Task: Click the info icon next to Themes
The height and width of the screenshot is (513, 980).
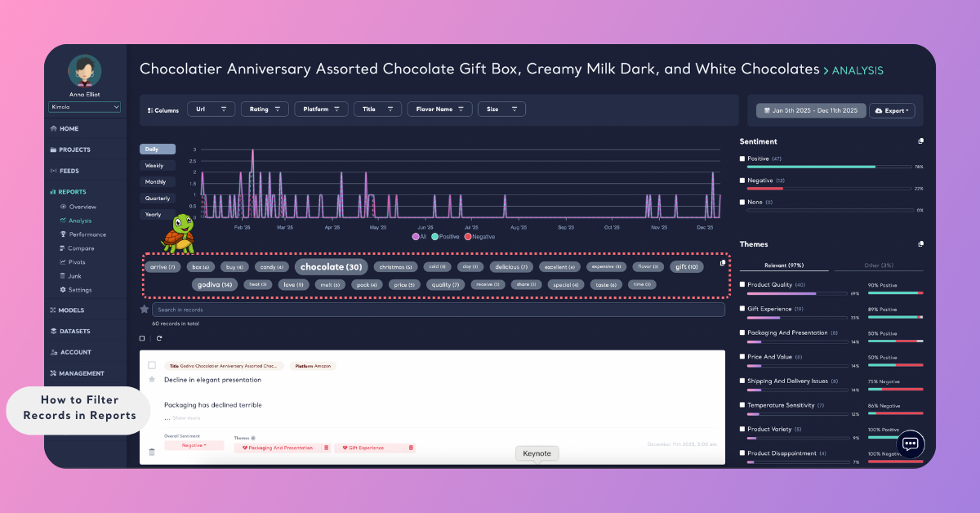Action: (253, 438)
